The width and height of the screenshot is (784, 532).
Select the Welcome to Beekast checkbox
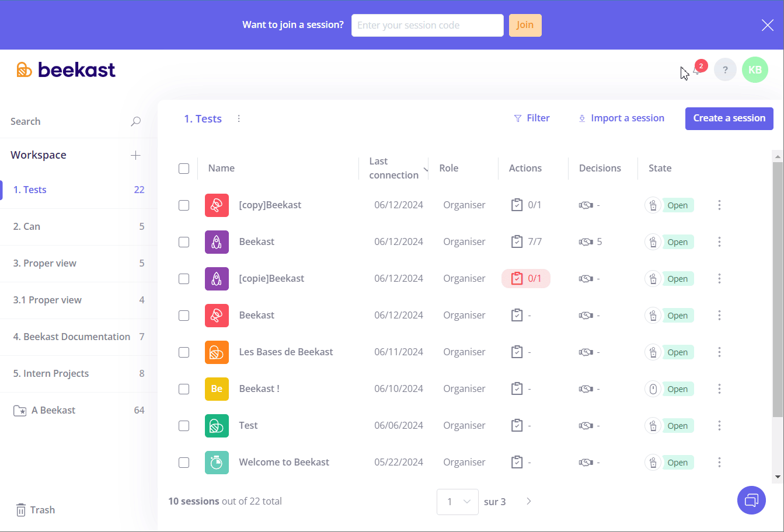coord(184,463)
